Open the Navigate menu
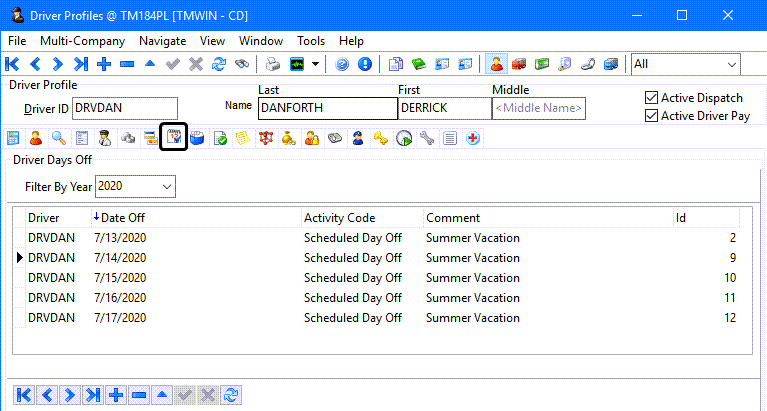The image size is (767, 411). [162, 41]
